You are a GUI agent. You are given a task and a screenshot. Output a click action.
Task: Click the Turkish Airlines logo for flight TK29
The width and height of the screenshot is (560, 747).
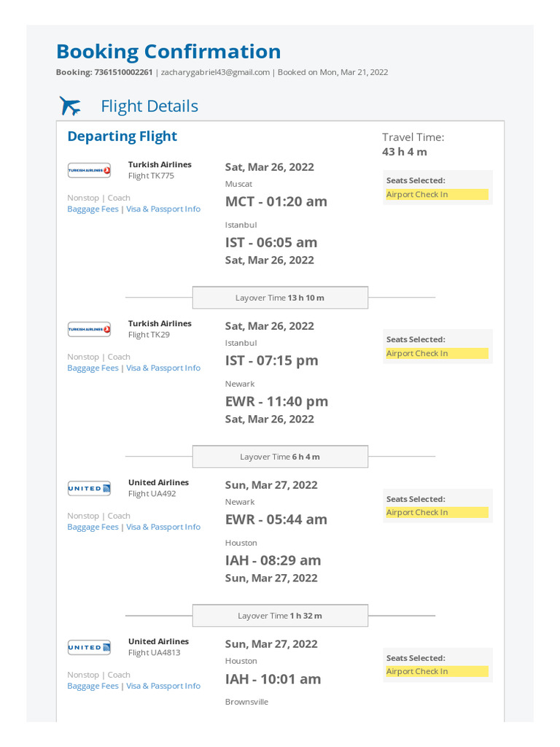coord(89,329)
